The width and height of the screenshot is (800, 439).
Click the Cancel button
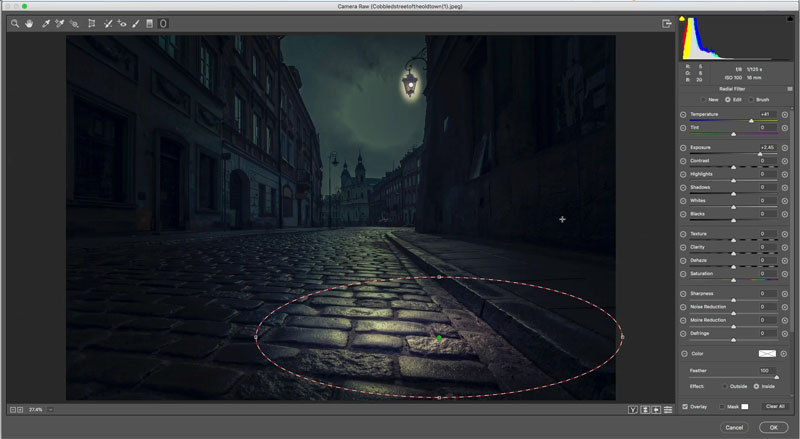pos(734,428)
